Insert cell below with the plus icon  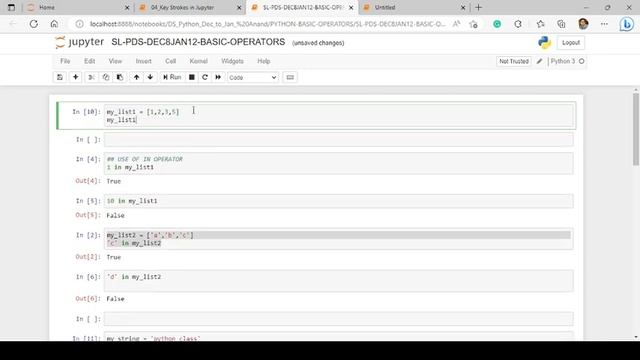point(76,77)
